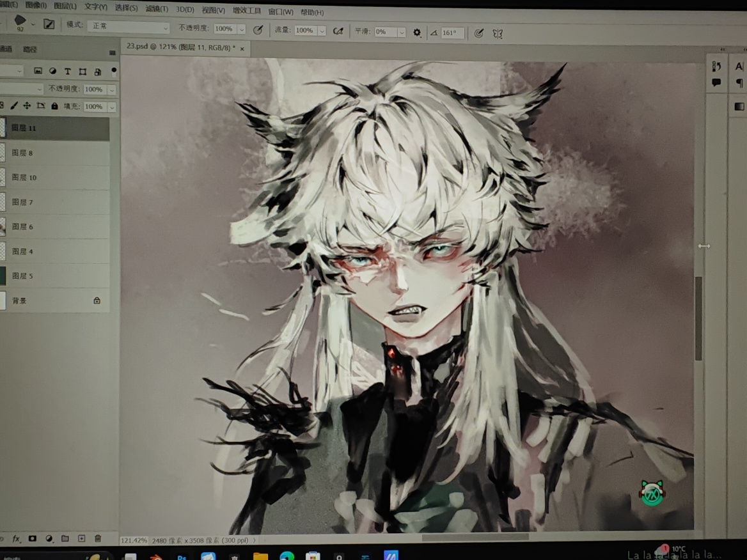
Task: Select layer 图层 6
Action: click(x=55, y=227)
